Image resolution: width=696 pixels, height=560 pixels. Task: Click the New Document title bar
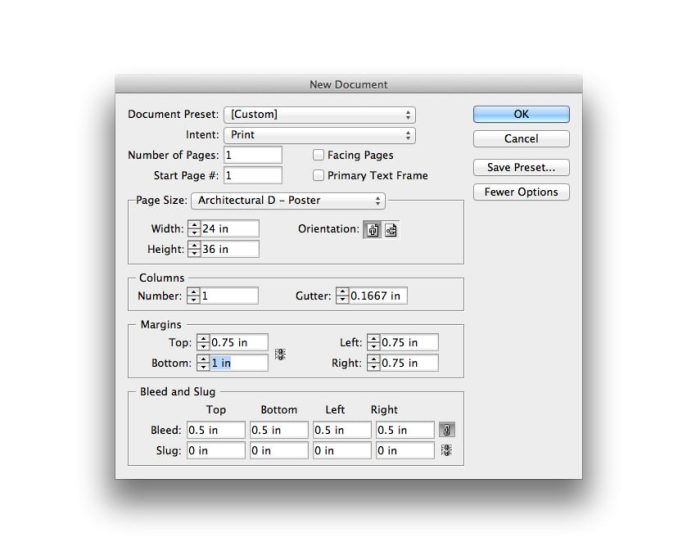[x=348, y=84]
